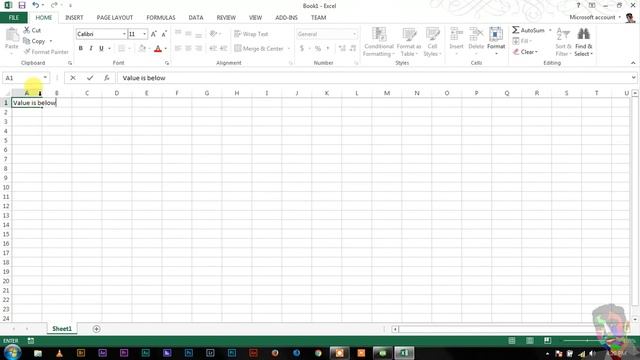Switch to the REVIEW tab
This screenshot has height=360, width=640.
(226, 18)
